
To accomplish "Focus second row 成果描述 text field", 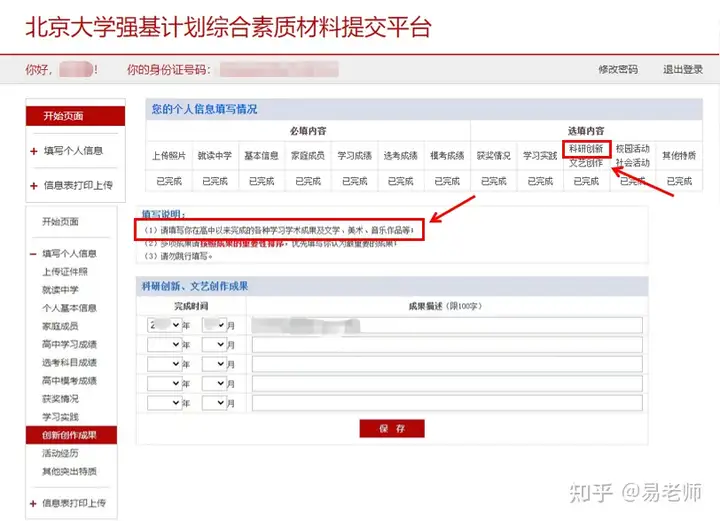I will (447, 345).
